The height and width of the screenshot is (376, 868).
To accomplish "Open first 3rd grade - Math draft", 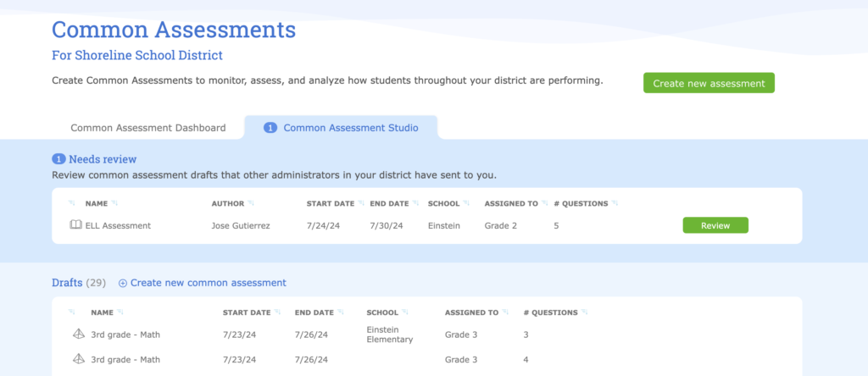I will [x=125, y=334].
